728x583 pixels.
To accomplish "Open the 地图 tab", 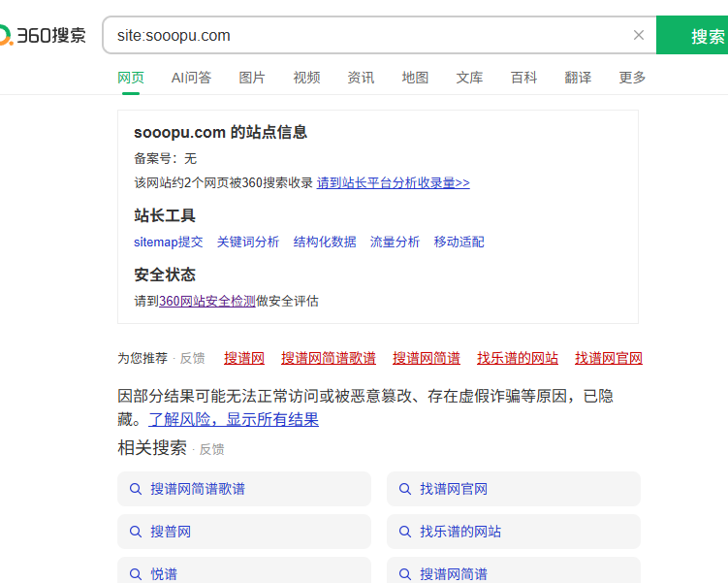I will (415, 78).
